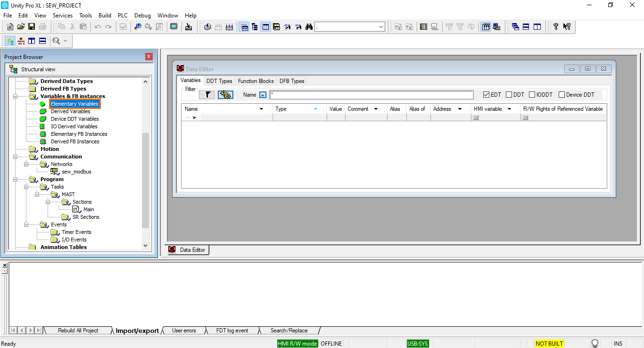
Task: Open the binoculars search tool
Action: (308, 27)
